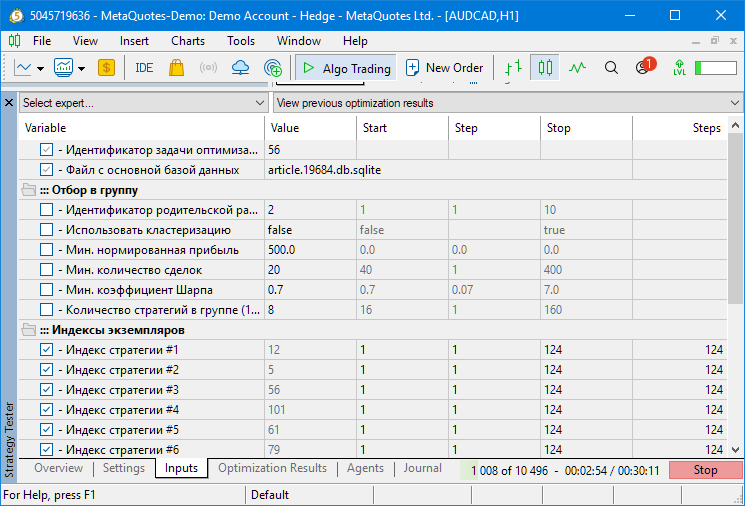Click the gold dollar trade icon
745x506 pixels.
[x=106, y=68]
